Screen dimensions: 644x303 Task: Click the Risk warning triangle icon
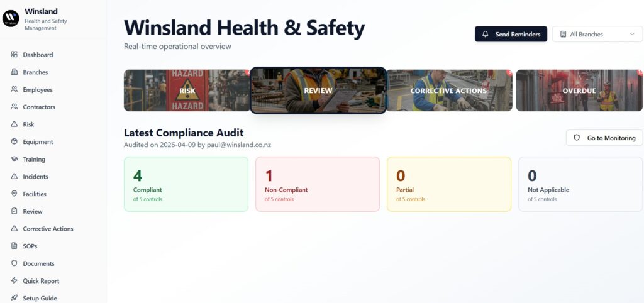click(14, 124)
